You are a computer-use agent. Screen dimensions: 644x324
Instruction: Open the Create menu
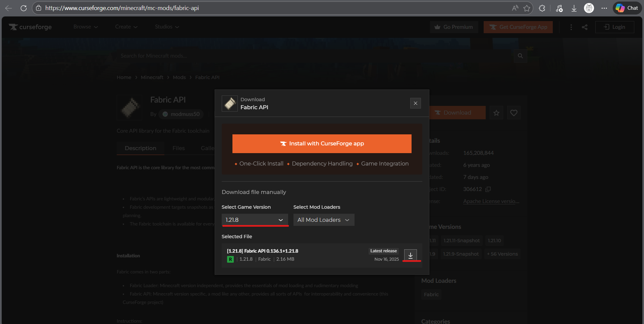coord(126,27)
